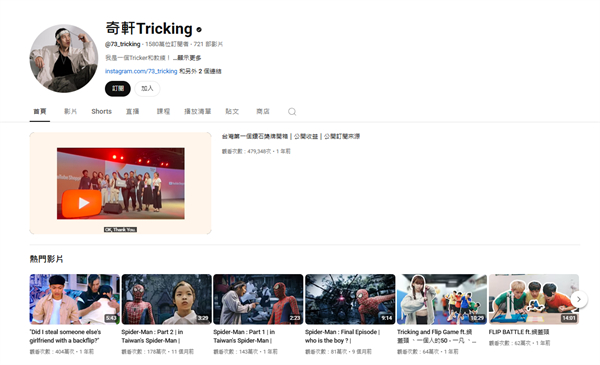Switch to the Shorts tab
Viewport: 600px width, 365px height.
(101, 111)
